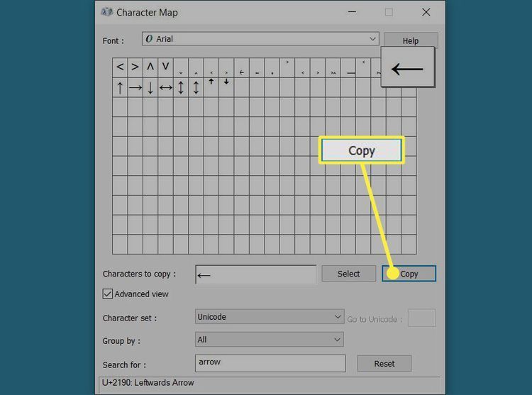
Task: Click the Help button
Action: [x=411, y=40]
